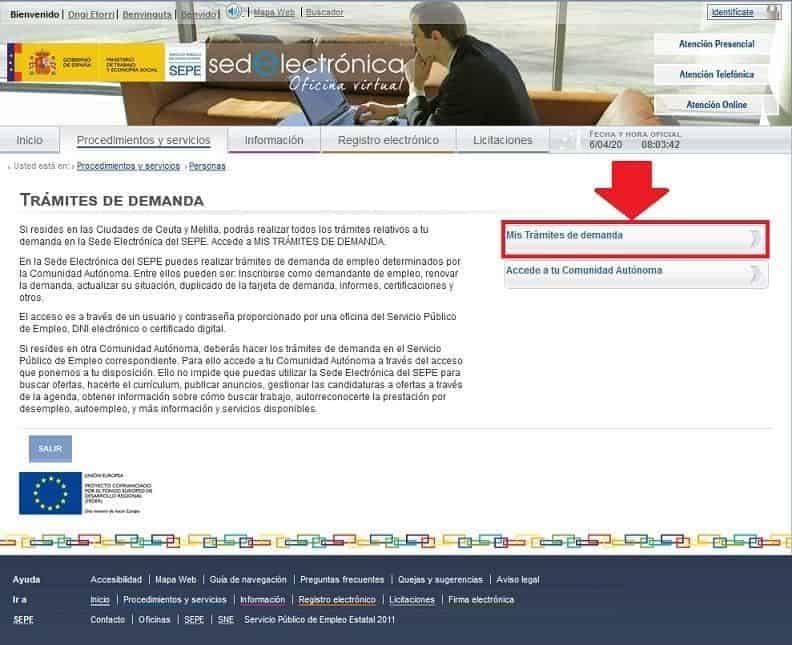The width and height of the screenshot is (792, 645).
Task: Click Información footer link
Action: tap(263, 600)
